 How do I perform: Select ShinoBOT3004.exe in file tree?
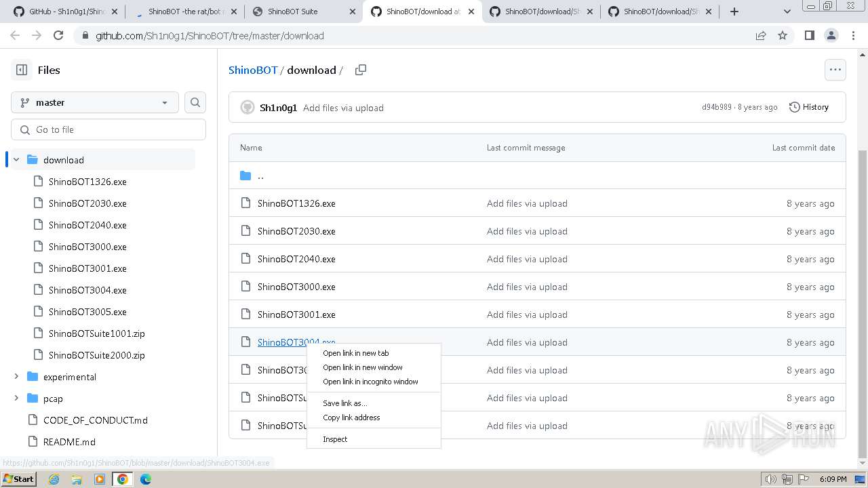[x=87, y=290]
